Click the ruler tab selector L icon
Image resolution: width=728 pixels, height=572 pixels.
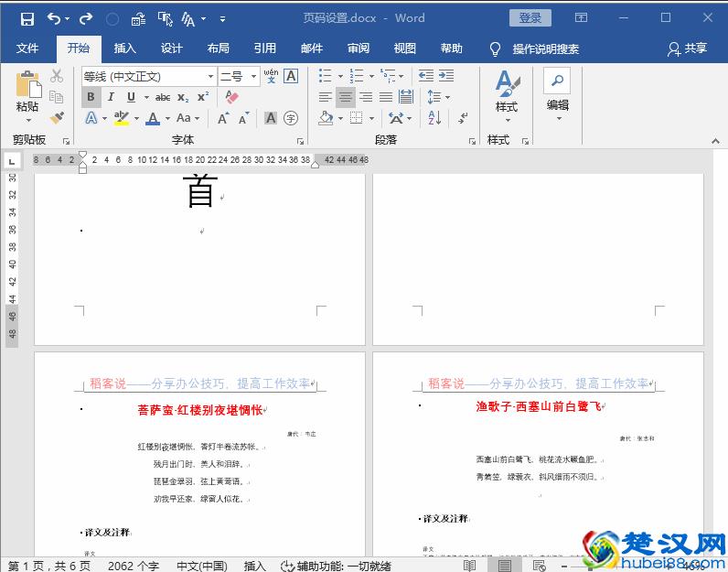click(x=12, y=161)
